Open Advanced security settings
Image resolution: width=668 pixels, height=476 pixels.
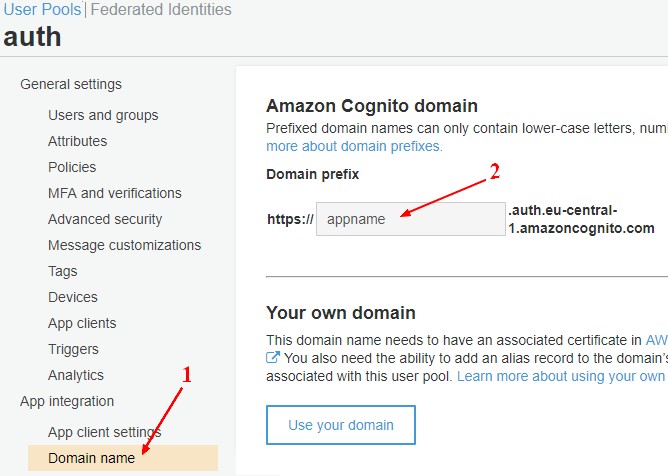click(x=104, y=219)
